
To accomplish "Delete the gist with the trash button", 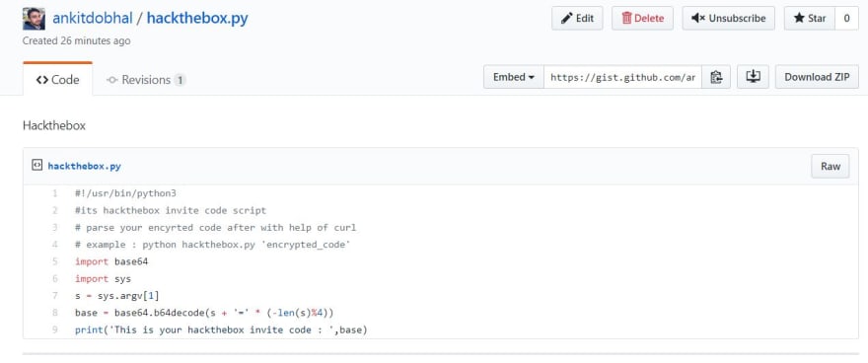I will [x=642, y=19].
